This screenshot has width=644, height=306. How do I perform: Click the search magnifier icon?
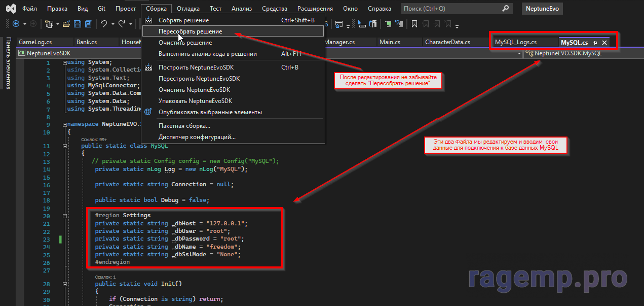505,9
